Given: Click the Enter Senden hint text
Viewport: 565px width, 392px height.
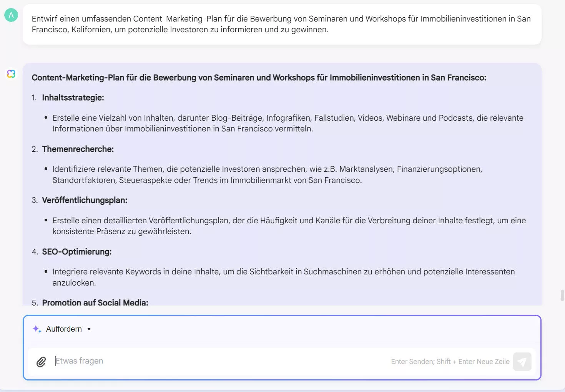Looking at the screenshot, I should (450, 362).
